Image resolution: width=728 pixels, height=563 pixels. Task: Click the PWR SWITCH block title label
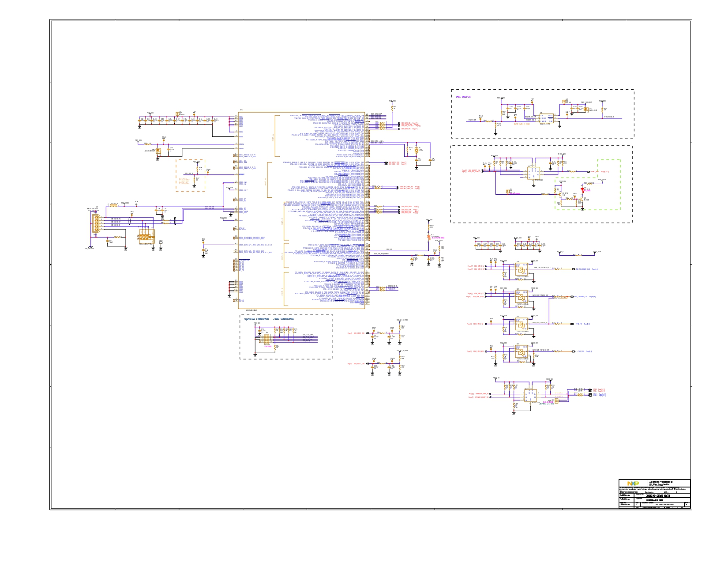(463, 97)
